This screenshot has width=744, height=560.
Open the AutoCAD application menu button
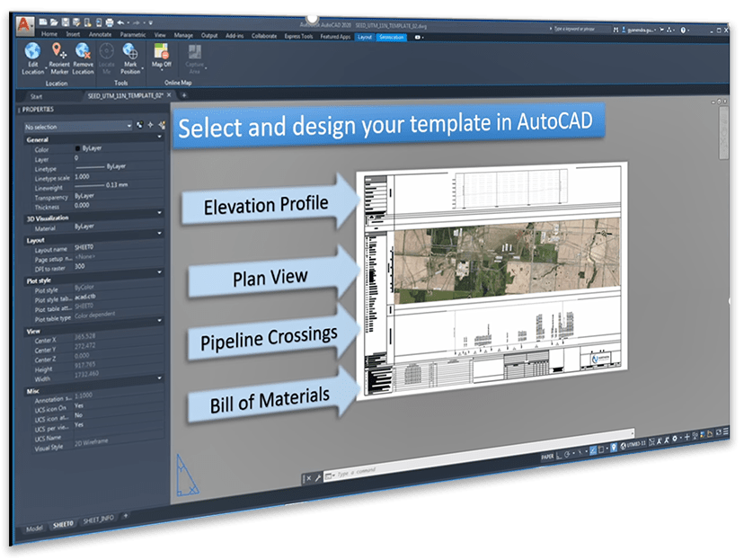click(24, 24)
